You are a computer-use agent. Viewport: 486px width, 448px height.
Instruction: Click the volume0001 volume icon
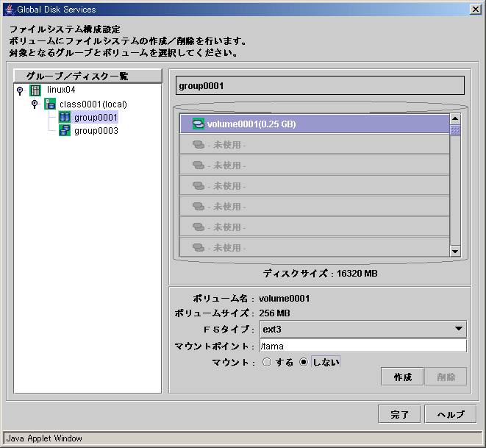tap(199, 124)
